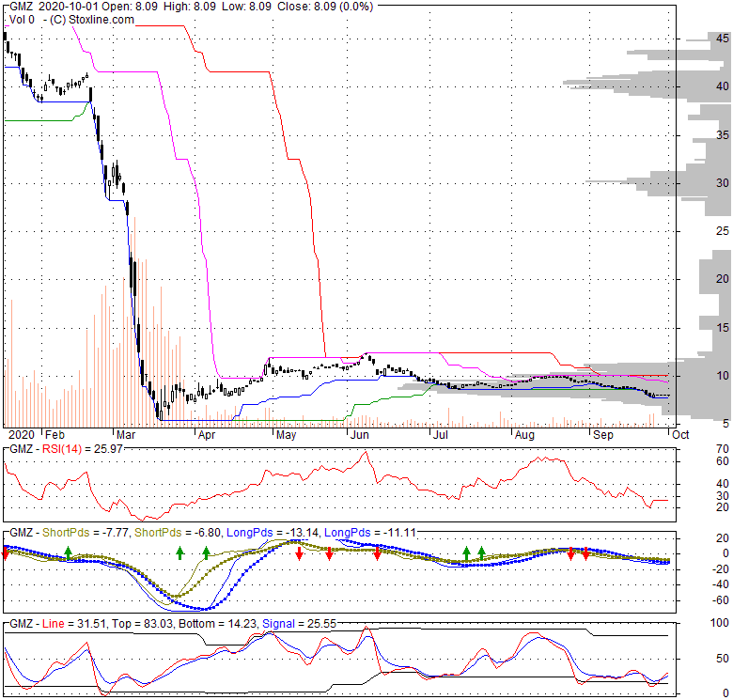Click the 50 level on stochastic axis
Screen dimensions: 733x700
tap(723, 659)
